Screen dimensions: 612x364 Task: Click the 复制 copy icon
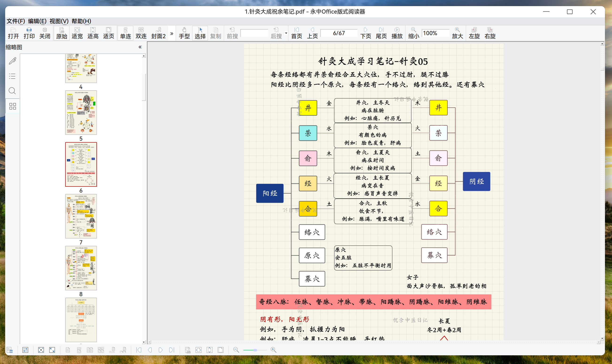(215, 33)
